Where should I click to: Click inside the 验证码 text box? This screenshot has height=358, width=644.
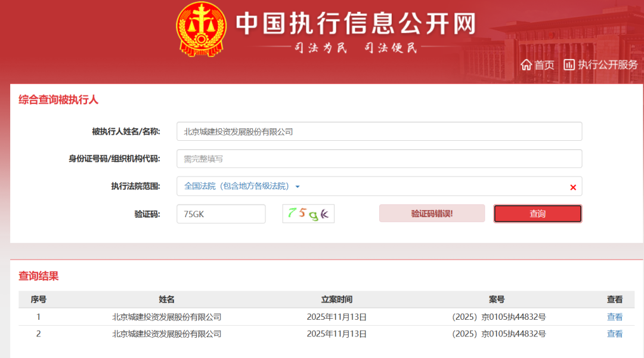pos(221,213)
